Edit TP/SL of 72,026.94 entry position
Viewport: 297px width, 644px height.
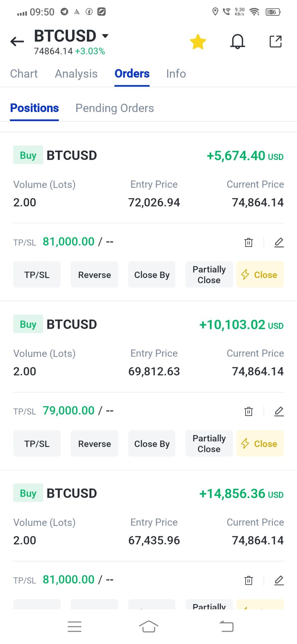coord(279,242)
